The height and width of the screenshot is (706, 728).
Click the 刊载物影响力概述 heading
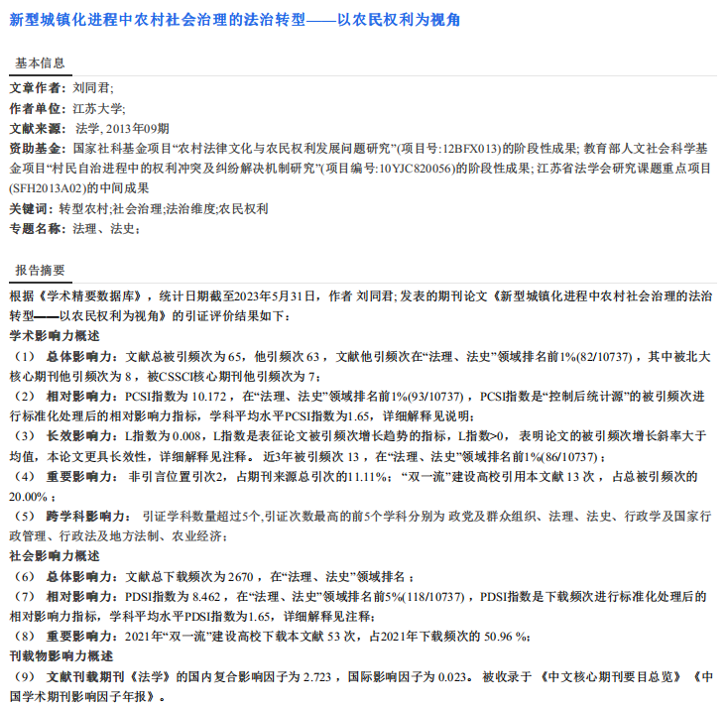tap(61, 655)
